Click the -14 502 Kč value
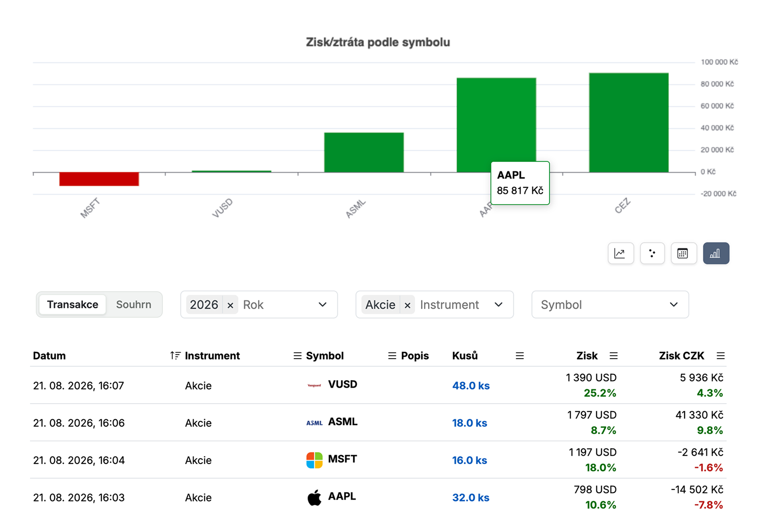765x532 pixels. [697, 490]
